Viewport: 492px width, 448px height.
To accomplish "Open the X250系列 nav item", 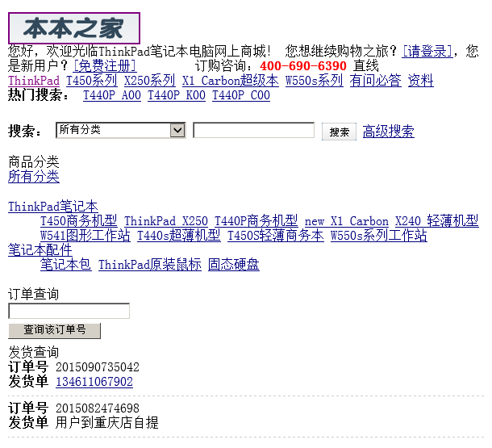I will pos(150,81).
